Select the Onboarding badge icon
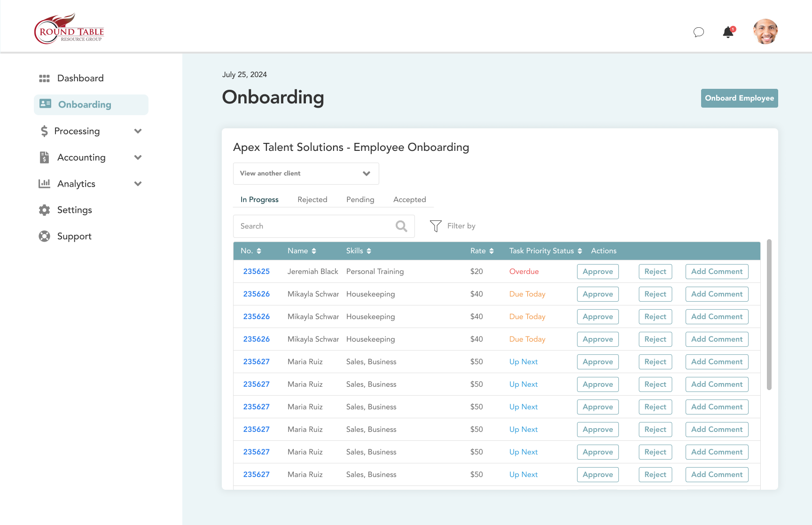Viewport: 812px width, 525px height. 46,104
